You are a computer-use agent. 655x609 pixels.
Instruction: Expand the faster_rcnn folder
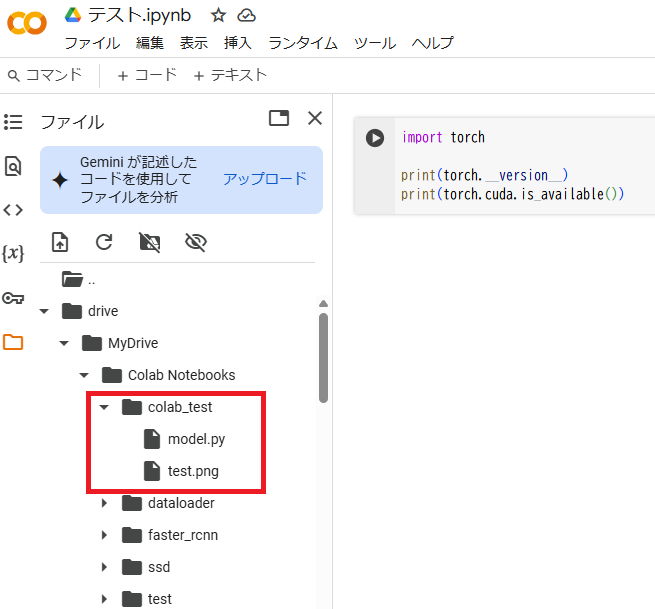[x=103, y=535]
